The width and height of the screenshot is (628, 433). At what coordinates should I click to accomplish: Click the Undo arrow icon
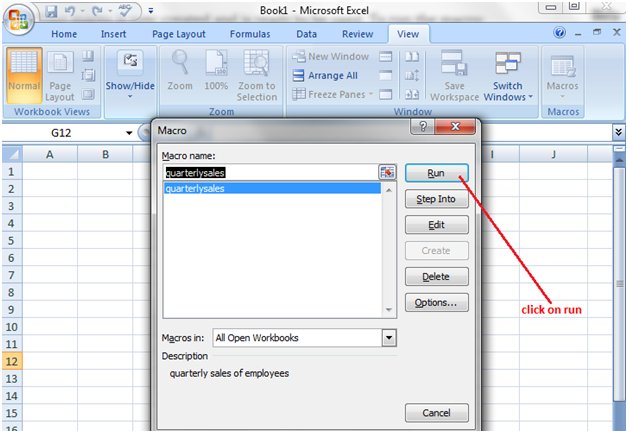click(x=69, y=11)
